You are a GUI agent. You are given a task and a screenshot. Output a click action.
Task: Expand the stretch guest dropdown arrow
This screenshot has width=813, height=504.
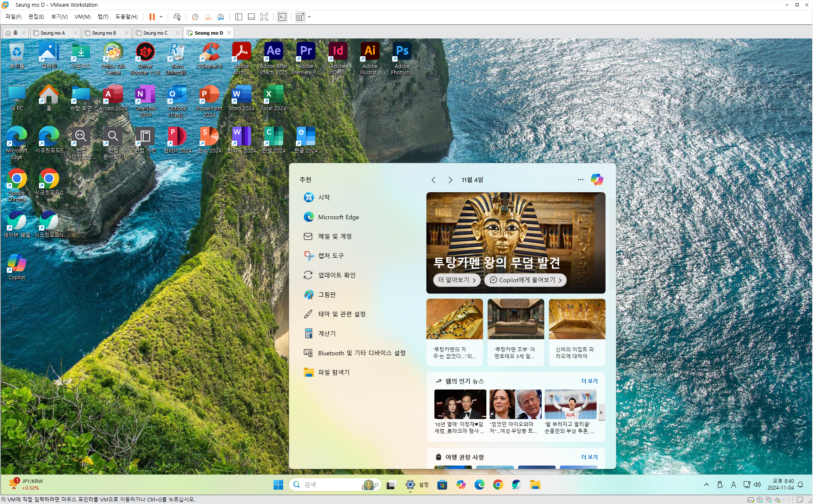tap(309, 17)
